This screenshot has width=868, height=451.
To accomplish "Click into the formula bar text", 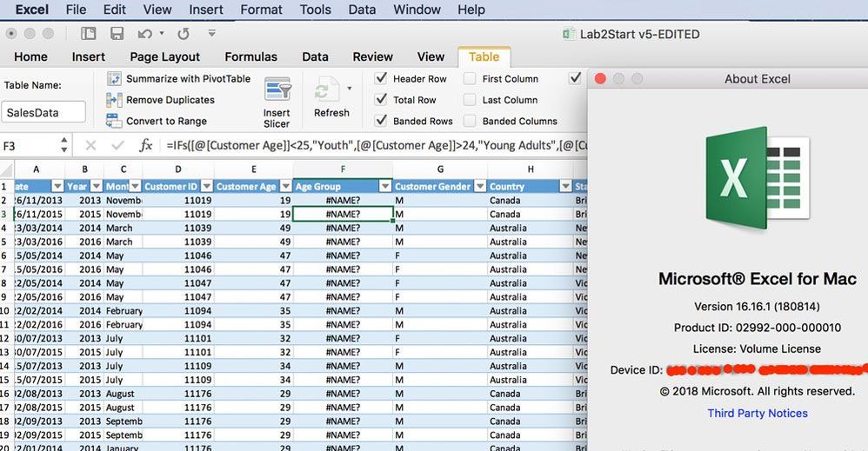I will 377,145.
